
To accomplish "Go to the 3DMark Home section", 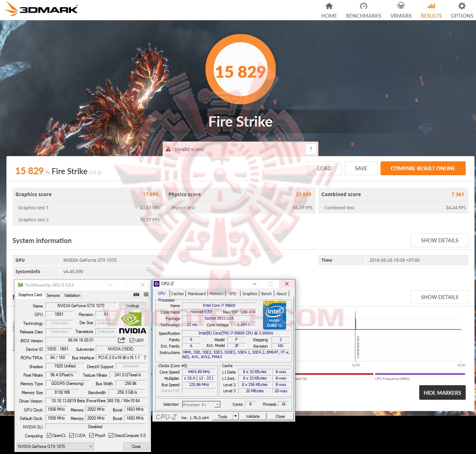I will [329, 11].
